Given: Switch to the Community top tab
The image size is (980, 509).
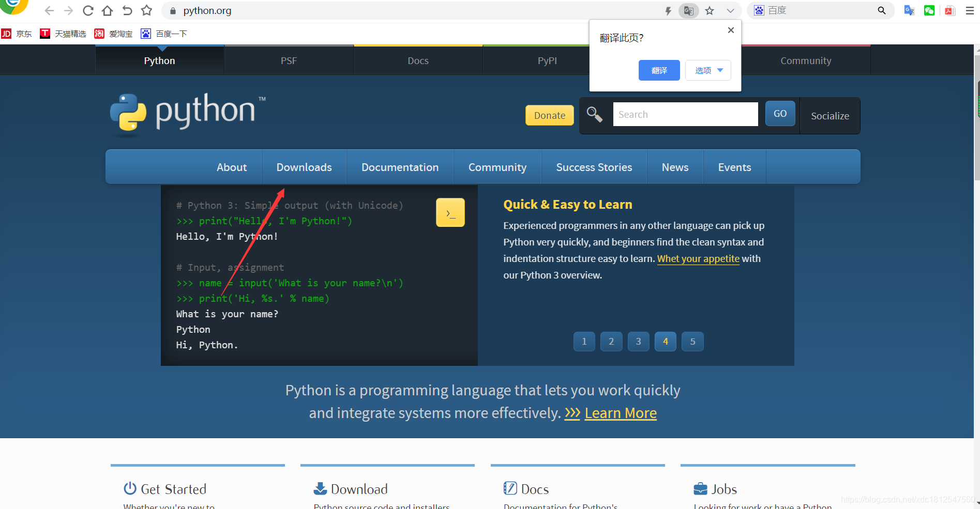Looking at the screenshot, I should (x=806, y=60).
